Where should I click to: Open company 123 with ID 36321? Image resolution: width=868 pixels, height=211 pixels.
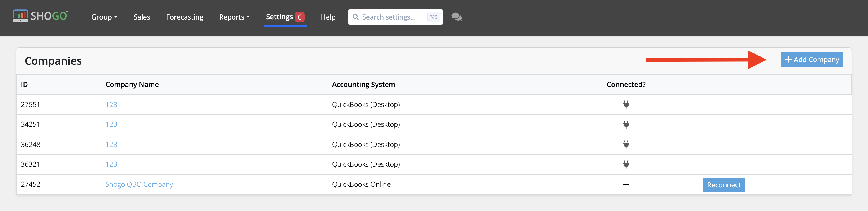(111, 164)
